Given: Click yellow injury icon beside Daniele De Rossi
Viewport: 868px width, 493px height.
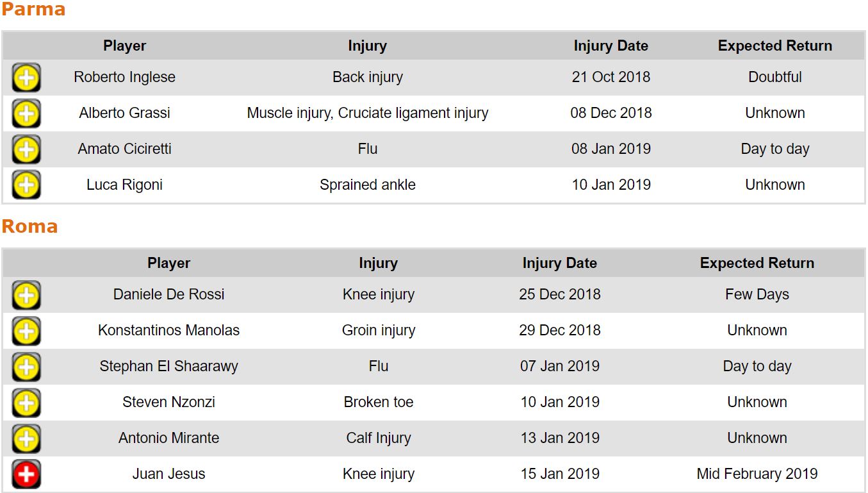Looking at the screenshot, I should pos(26,295).
